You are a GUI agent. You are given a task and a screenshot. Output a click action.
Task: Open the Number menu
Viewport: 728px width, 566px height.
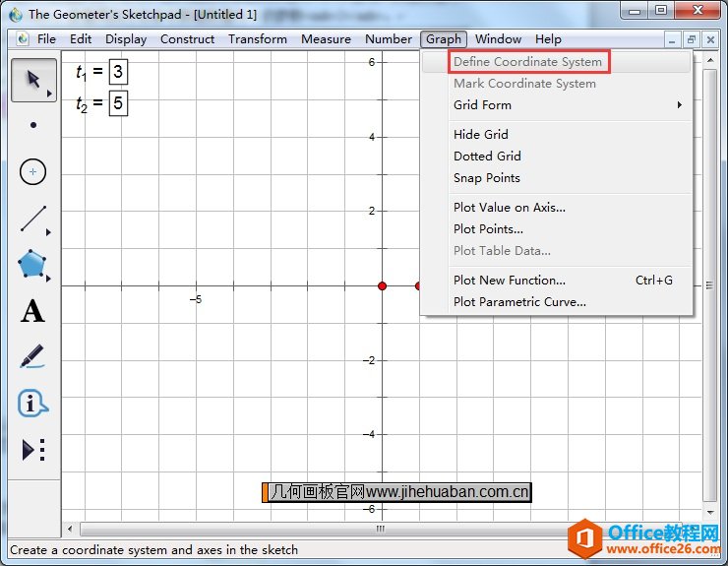[389, 39]
